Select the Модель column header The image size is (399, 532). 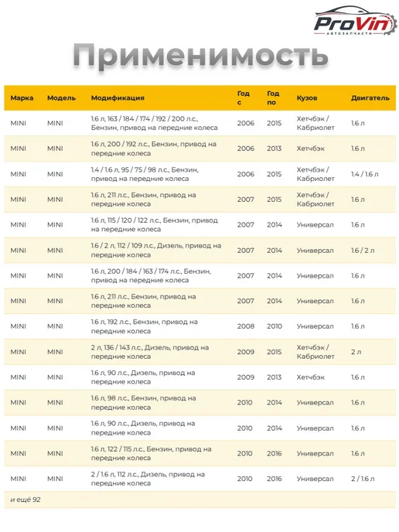(61, 98)
